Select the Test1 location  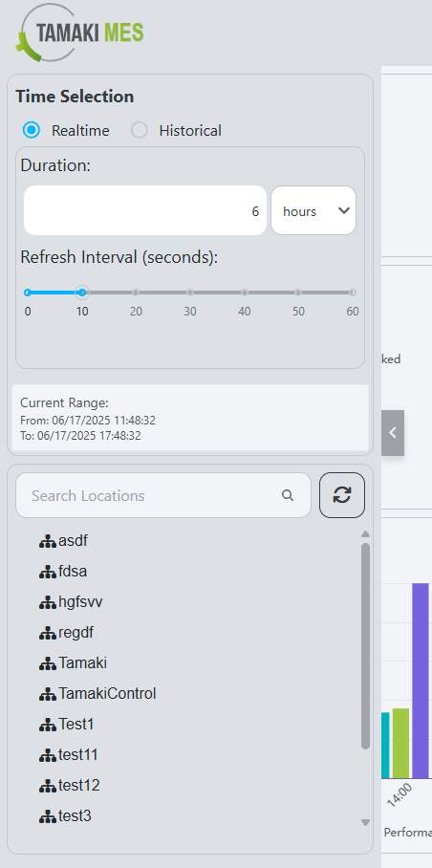pos(76,724)
